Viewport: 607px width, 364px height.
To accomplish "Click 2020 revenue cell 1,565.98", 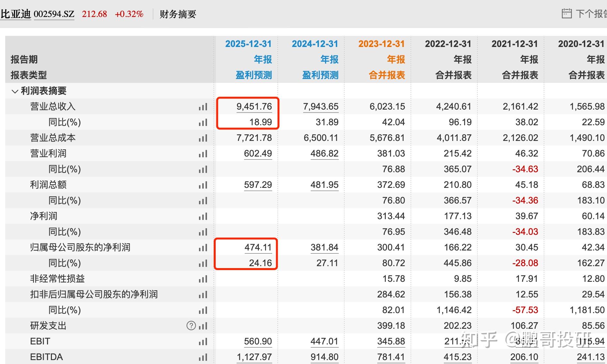I will pos(587,107).
